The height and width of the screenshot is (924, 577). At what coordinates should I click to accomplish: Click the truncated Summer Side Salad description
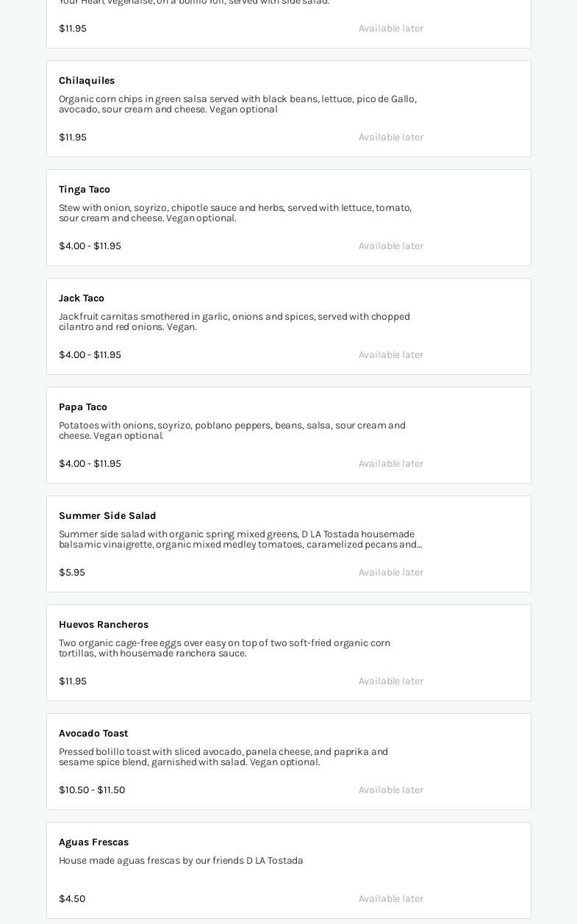click(240, 540)
